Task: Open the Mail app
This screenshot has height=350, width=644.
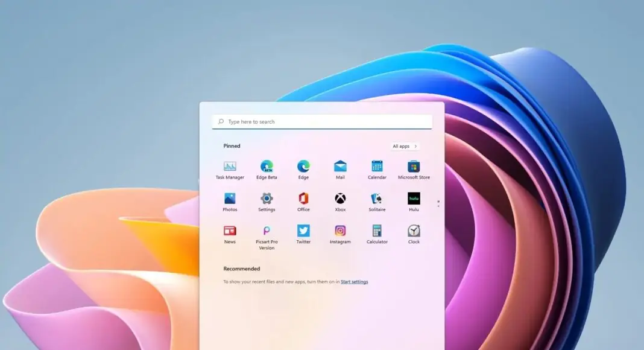Action: (x=340, y=167)
